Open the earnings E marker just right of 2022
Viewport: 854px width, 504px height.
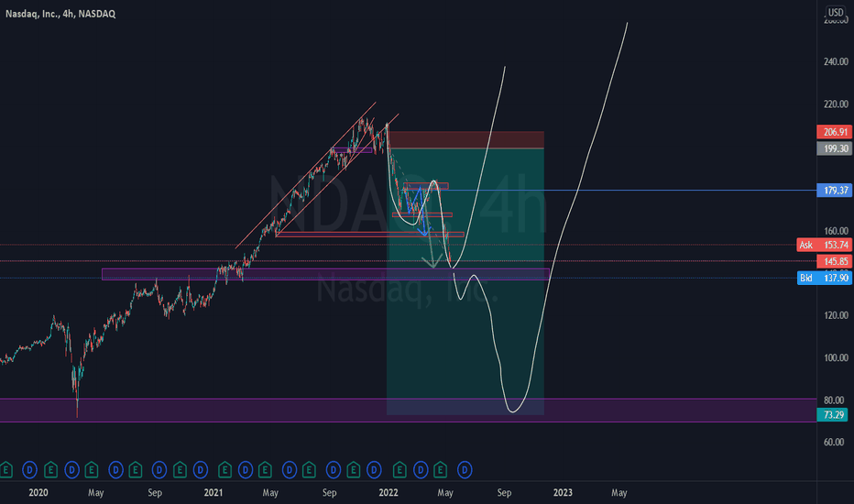[400, 470]
